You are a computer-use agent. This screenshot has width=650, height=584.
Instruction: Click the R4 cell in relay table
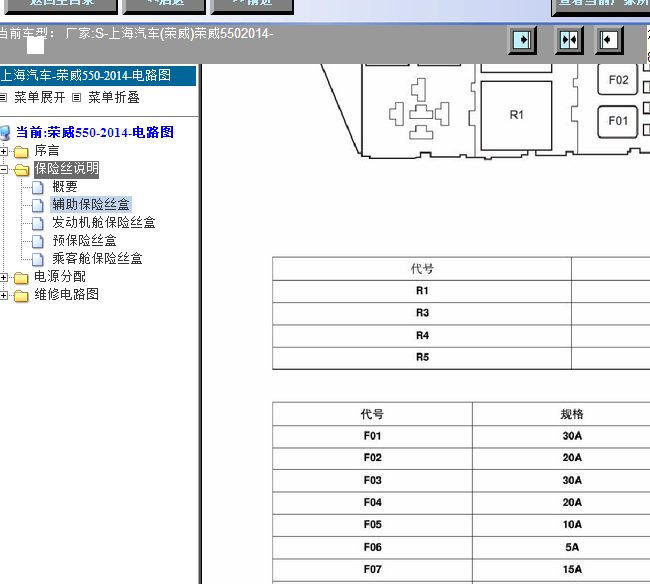422,336
